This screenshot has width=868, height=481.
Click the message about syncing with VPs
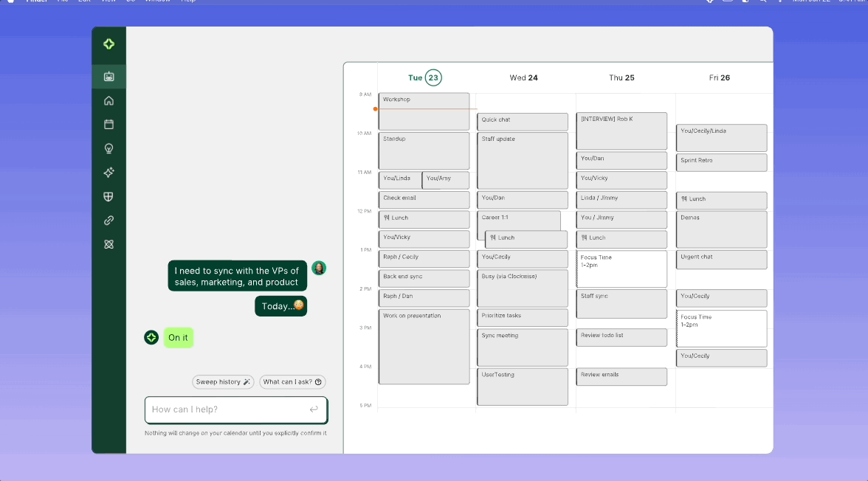(x=237, y=276)
